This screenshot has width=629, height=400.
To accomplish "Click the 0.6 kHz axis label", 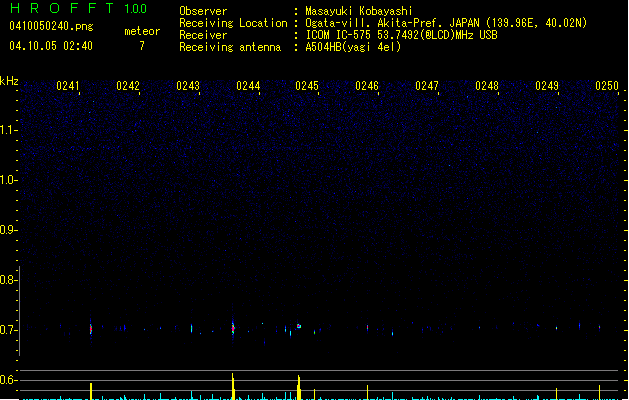I will (x=8, y=380).
